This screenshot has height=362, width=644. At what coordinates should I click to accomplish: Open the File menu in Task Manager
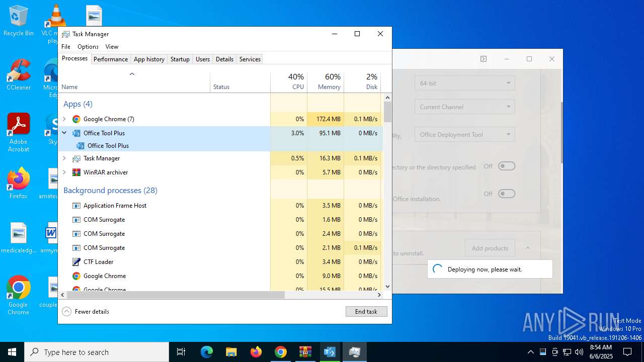[66, 47]
